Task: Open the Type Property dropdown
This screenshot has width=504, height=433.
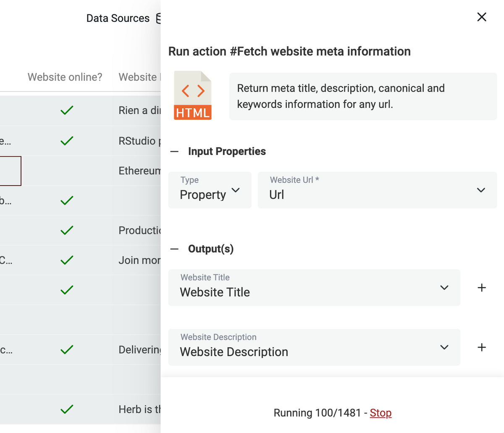Action: tap(210, 190)
